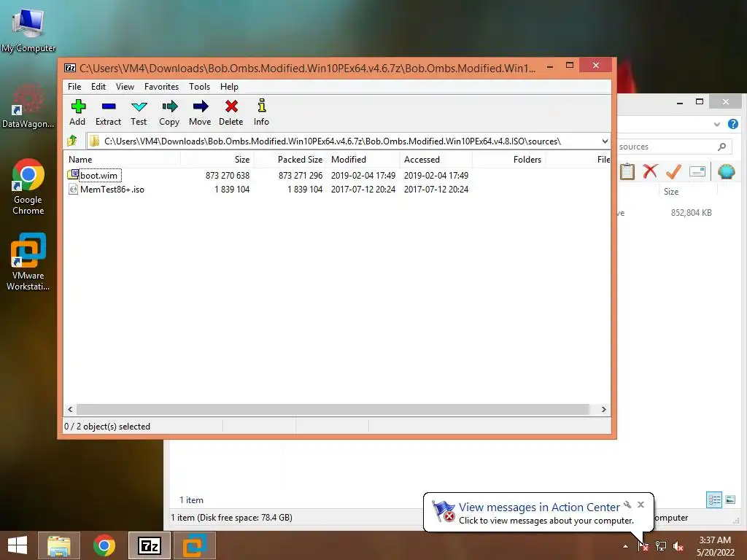Sort by the Packed Size column

290,160
